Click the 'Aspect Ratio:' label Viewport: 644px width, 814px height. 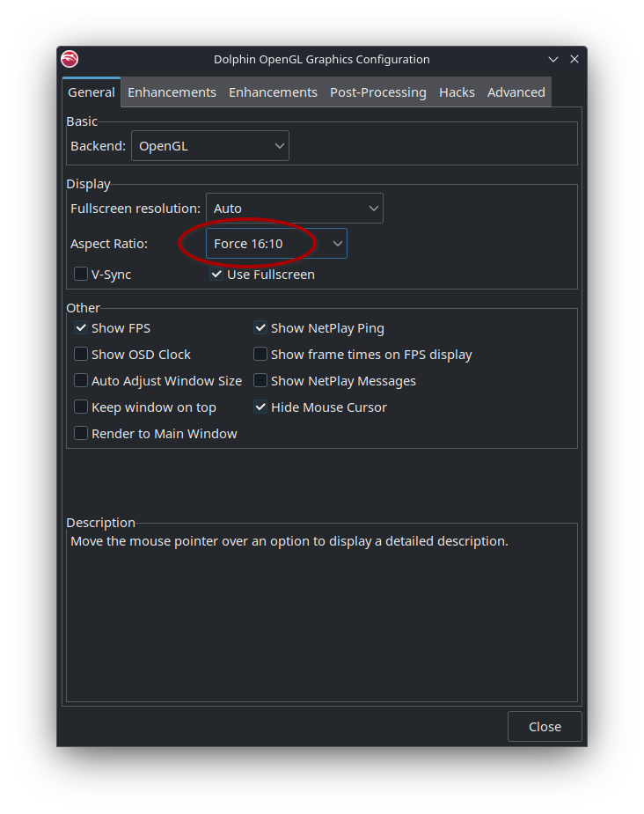(109, 244)
